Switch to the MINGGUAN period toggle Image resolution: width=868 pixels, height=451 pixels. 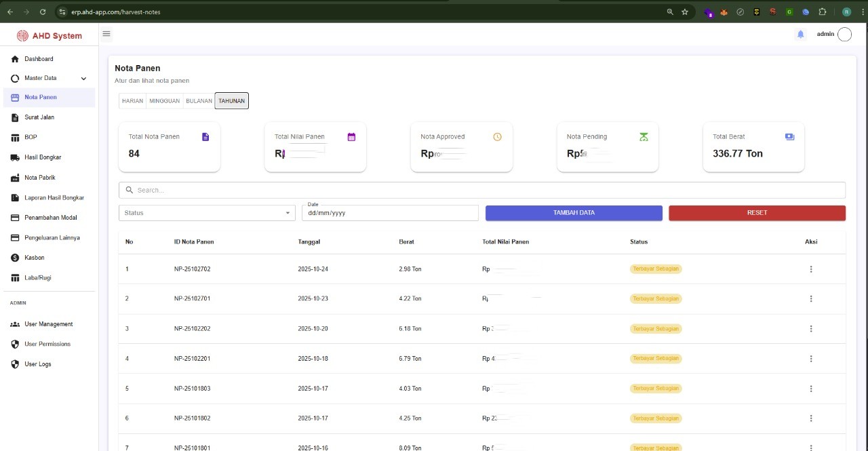tap(164, 101)
